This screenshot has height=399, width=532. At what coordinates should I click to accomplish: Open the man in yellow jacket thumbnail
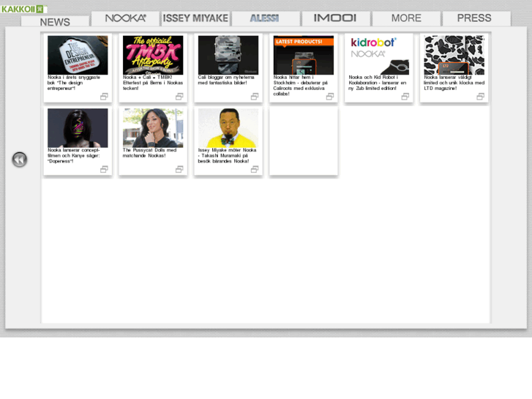[x=228, y=128]
